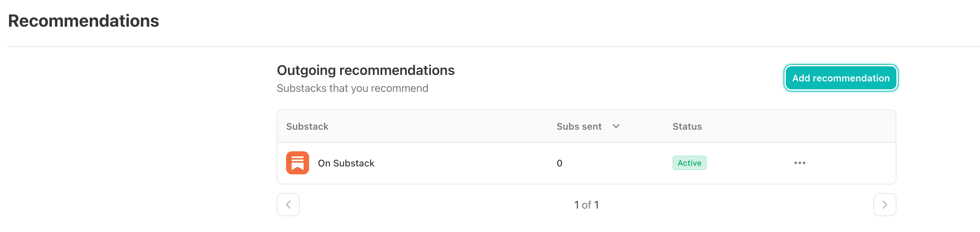Go to the previous page arrow
Screen dimensions: 980x232
point(288,205)
